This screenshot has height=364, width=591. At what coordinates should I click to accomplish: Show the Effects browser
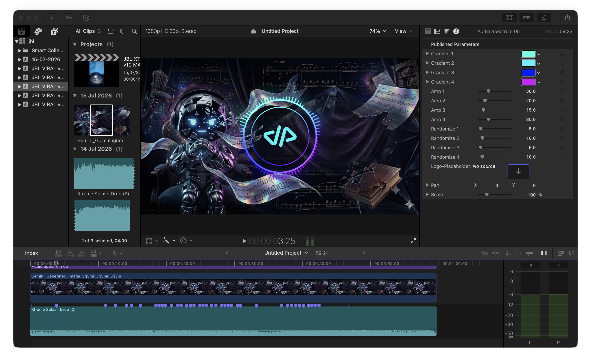click(560, 253)
